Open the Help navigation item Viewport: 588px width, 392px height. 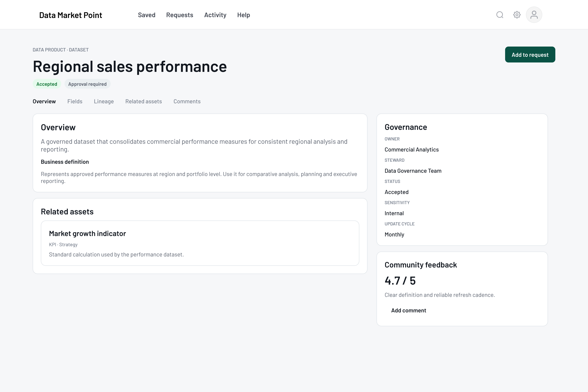[x=244, y=15]
